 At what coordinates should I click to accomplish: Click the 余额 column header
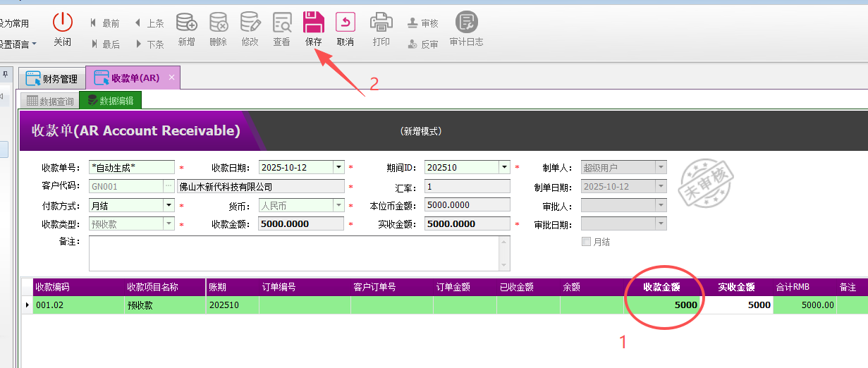[592, 288]
